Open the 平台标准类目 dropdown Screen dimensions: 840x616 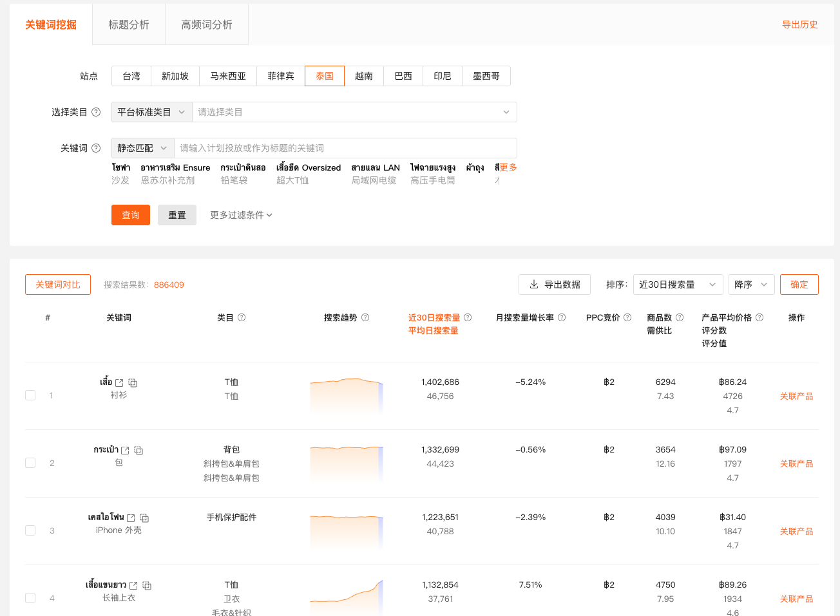pyautogui.click(x=151, y=112)
